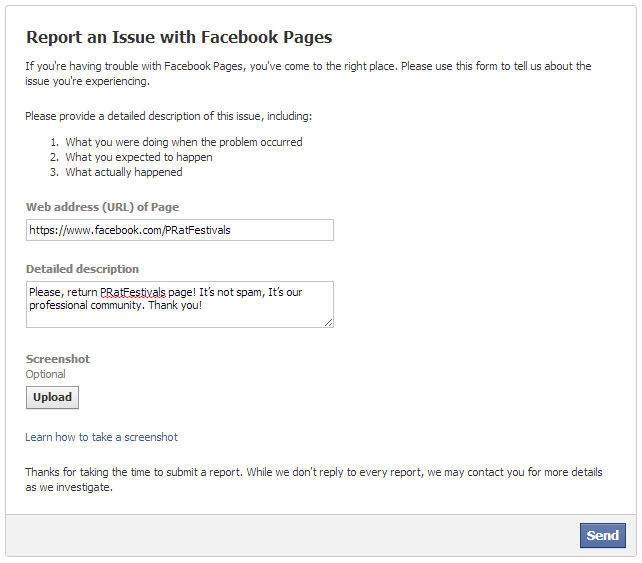Screen dimensions: 642x563
Task: Click the 'Optional' text under Screenshot
Action: pos(45,374)
